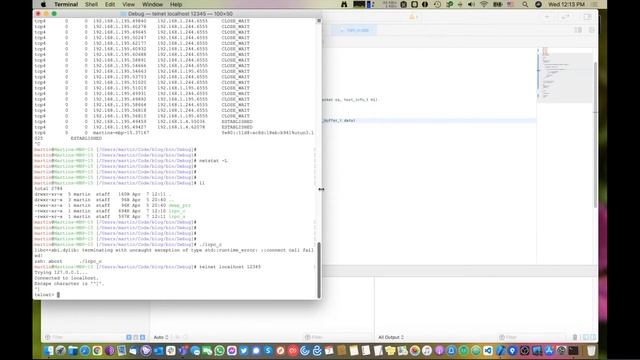This screenshot has width=640, height=360.
Task: Click the volume speaker menu bar icon
Action: coord(471,4)
